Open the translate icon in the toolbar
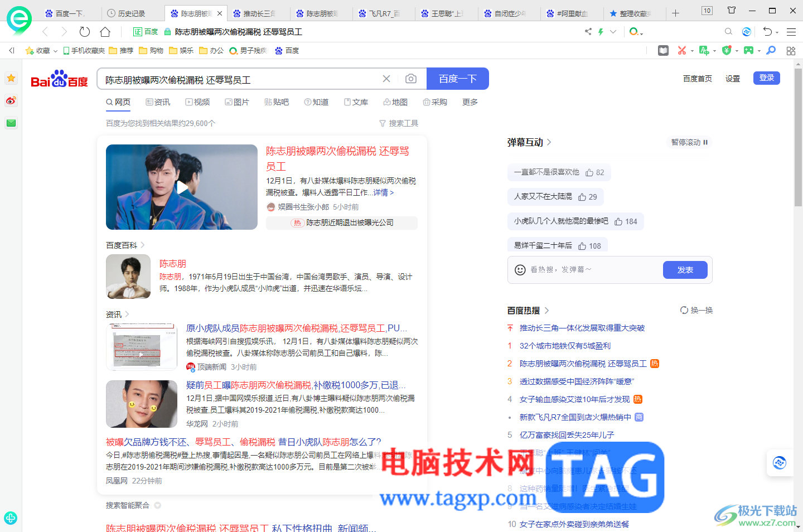The width and height of the screenshot is (803, 532). coord(703,50)
